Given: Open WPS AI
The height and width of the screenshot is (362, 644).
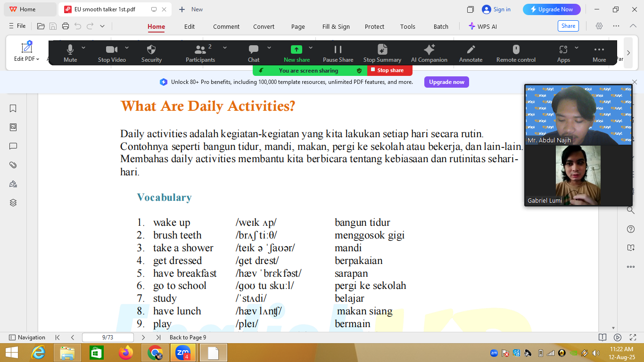Looking at the screenshot, I should pyautogui.click(x=483, y=26).
